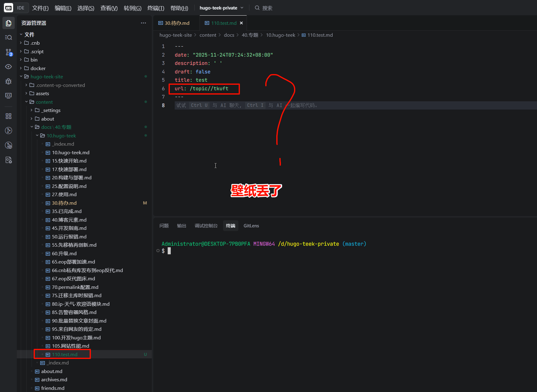Image resolution: width=537 pixels, height=392 pixels.
Task: Open the Extensions view icon
Action: pos(9,116)
